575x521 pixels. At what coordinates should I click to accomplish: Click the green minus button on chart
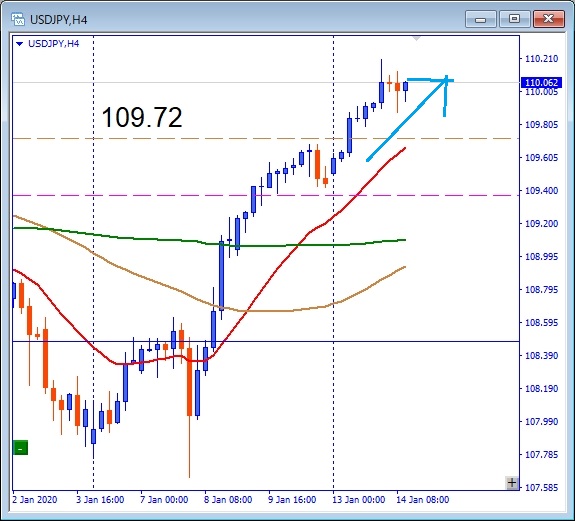(21, 448)
